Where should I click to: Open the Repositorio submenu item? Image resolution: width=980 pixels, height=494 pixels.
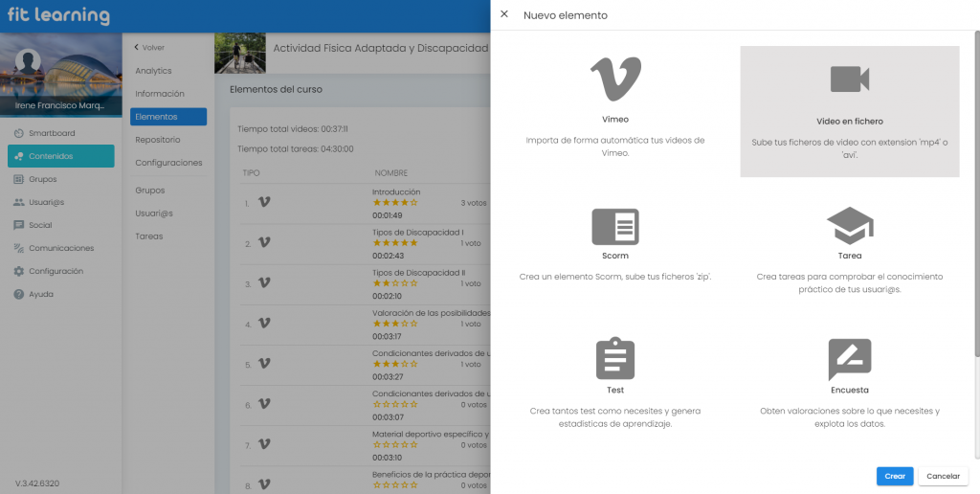158,140
